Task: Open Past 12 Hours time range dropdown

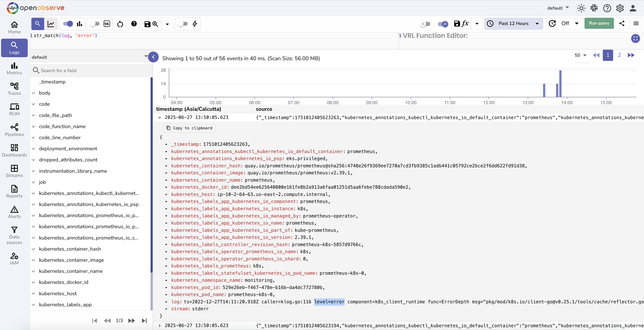Action: click(513, 23)
